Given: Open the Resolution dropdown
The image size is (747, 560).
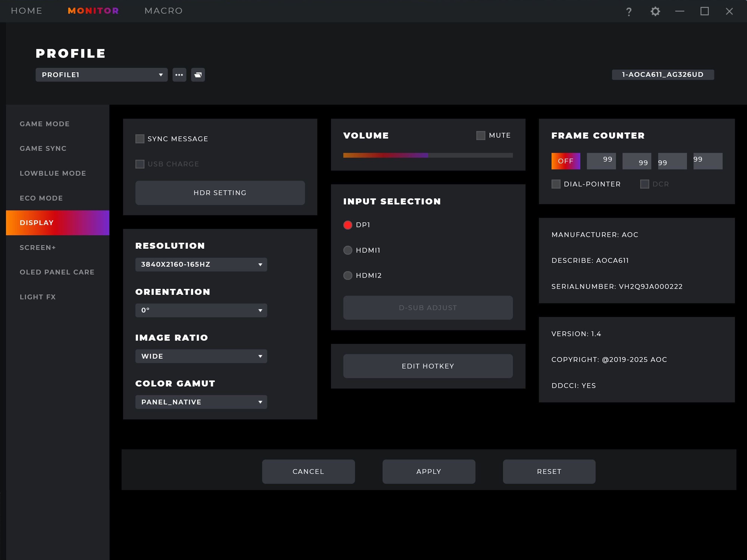Looking at the screenshot, I should [x=201, y=265].
